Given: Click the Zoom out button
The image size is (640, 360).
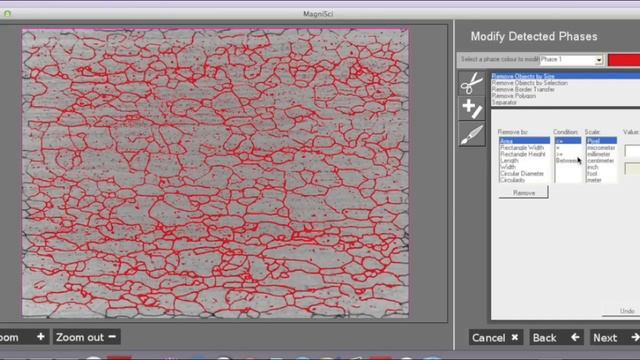Looking at the screenshot, I should (87, 337).
